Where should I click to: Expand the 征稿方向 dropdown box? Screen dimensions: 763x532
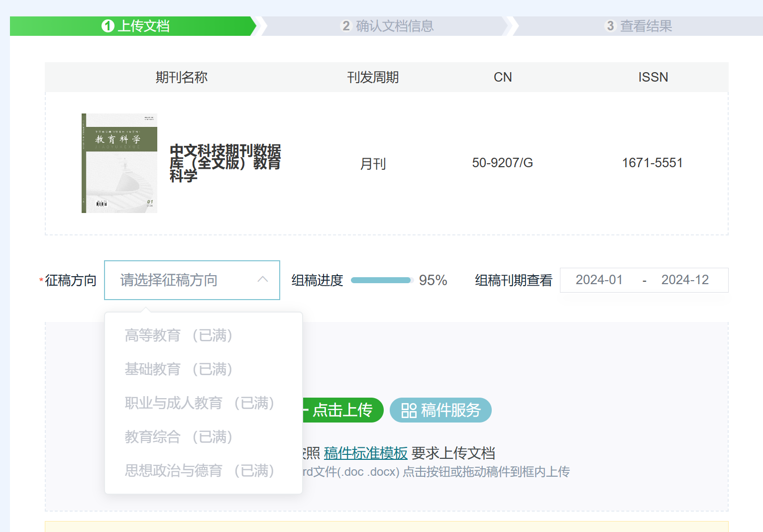click(x=184, y=280)
